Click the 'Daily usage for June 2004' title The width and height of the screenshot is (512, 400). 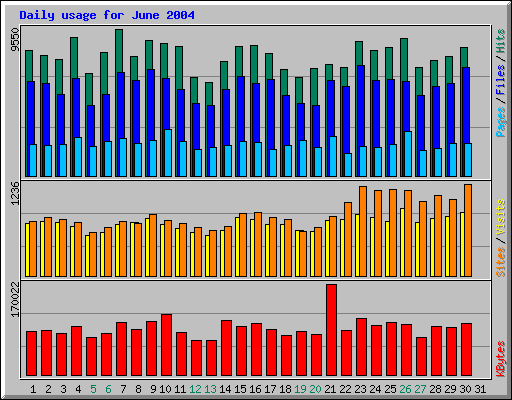[107, 15]
